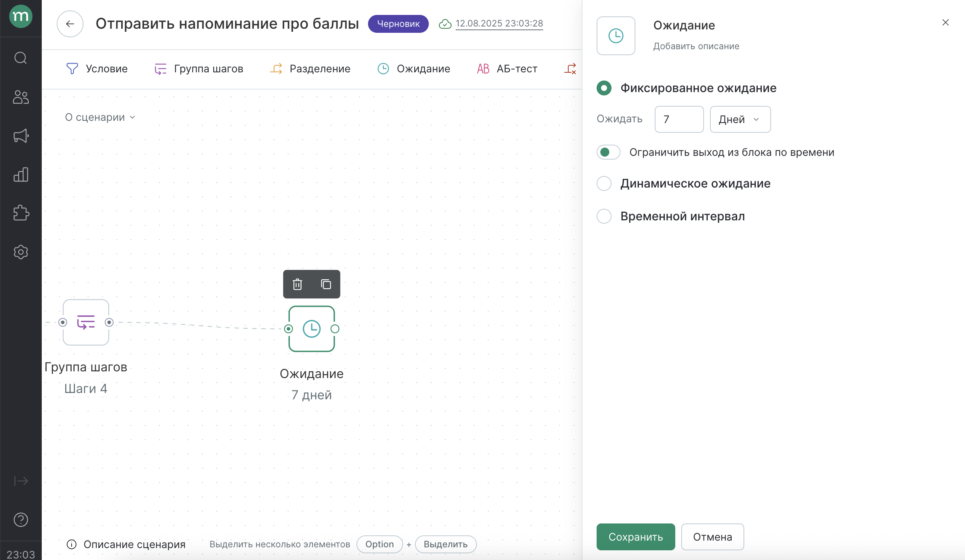Open the customers section people icon
Viewport: 965px width, 560px height.
pos(21,97)
